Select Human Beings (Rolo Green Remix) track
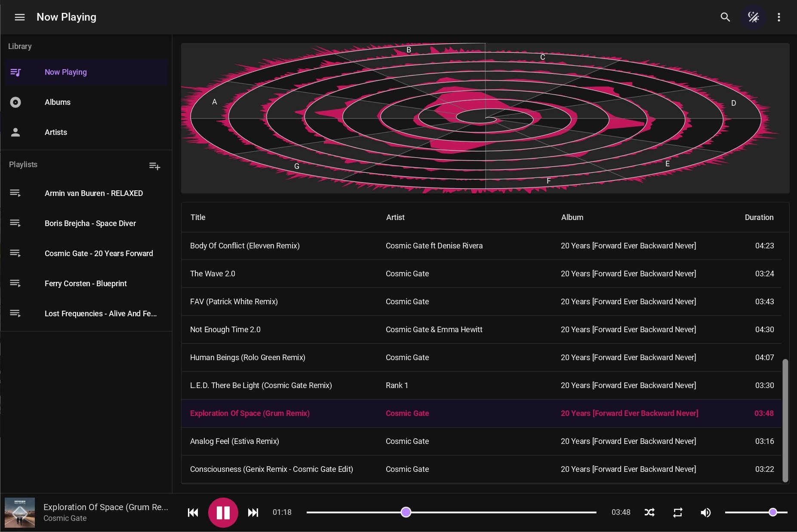The image size is (797, 532). [x=481, y=358]
